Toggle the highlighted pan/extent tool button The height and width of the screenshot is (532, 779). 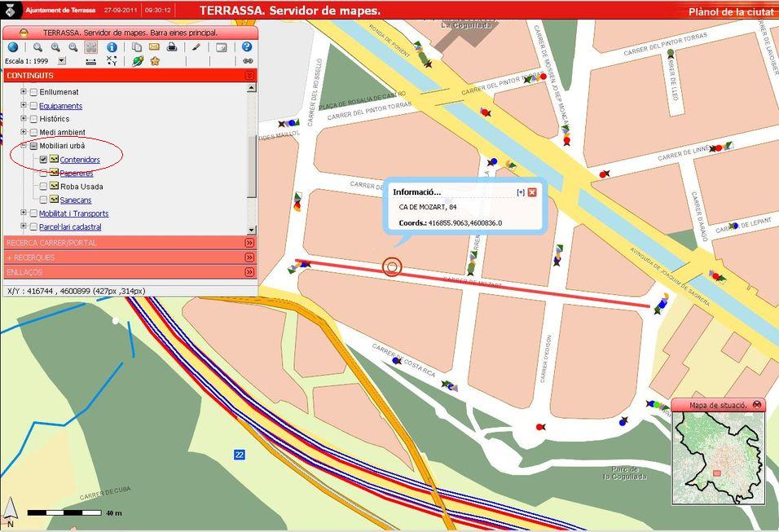(91, 47)
